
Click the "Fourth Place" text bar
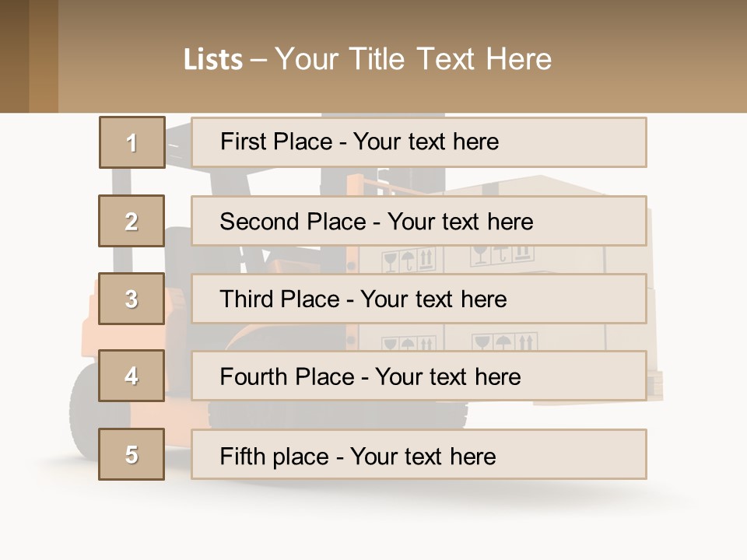(x=419, y=376)
